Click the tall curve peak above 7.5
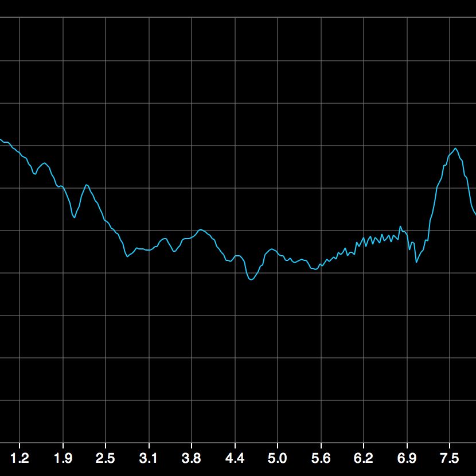The image size is (476, 476). (455, 149)
